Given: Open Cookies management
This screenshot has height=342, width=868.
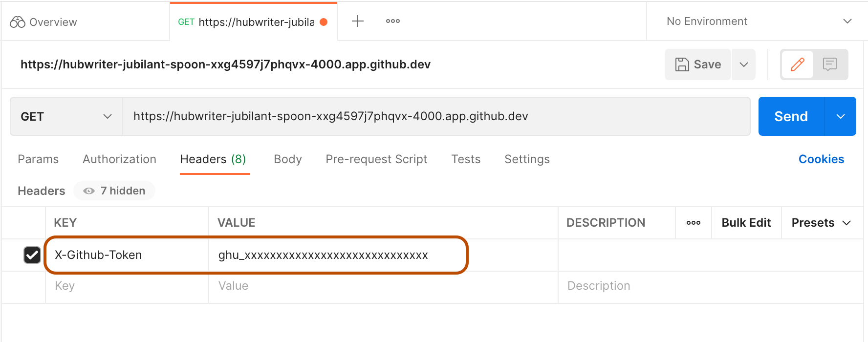Looking at the screenshot, I should coord(821,159).
